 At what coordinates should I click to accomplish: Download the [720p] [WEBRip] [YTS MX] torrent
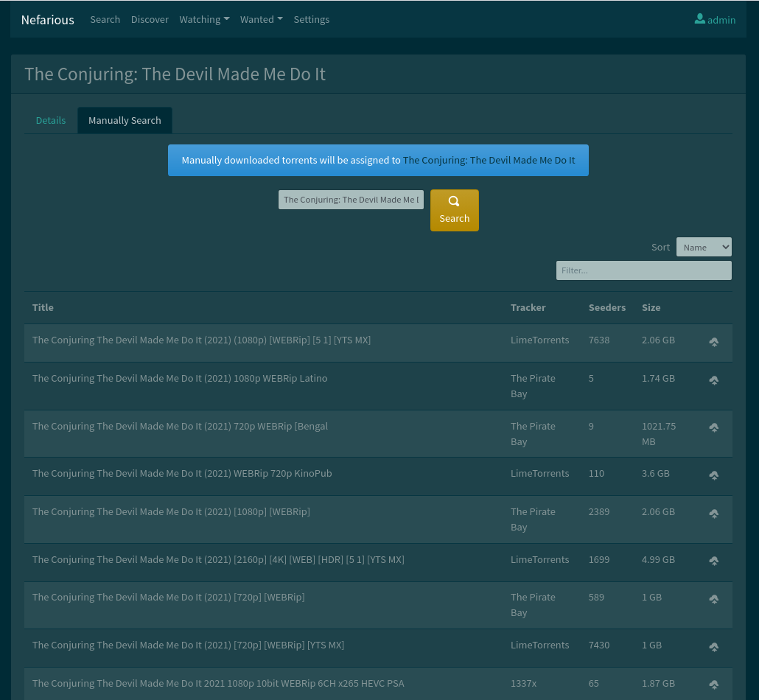713,647
